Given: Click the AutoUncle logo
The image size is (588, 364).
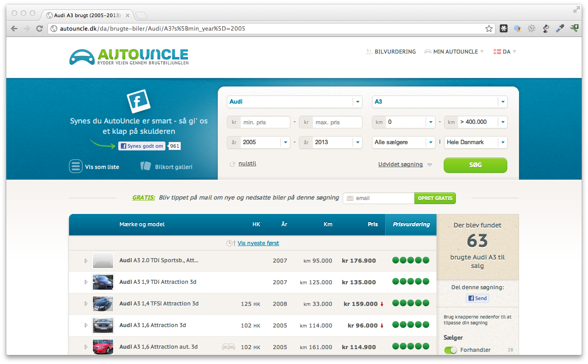Looking at the screenshot, I should 129,56.
